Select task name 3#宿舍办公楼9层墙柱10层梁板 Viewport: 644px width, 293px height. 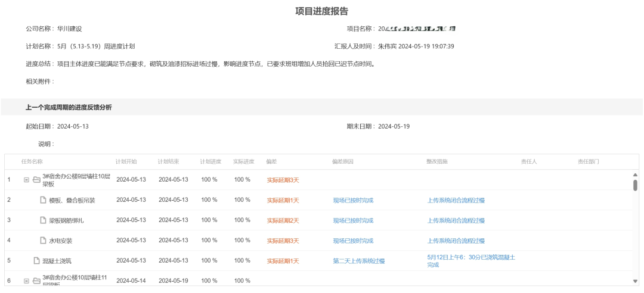[76, 180]
